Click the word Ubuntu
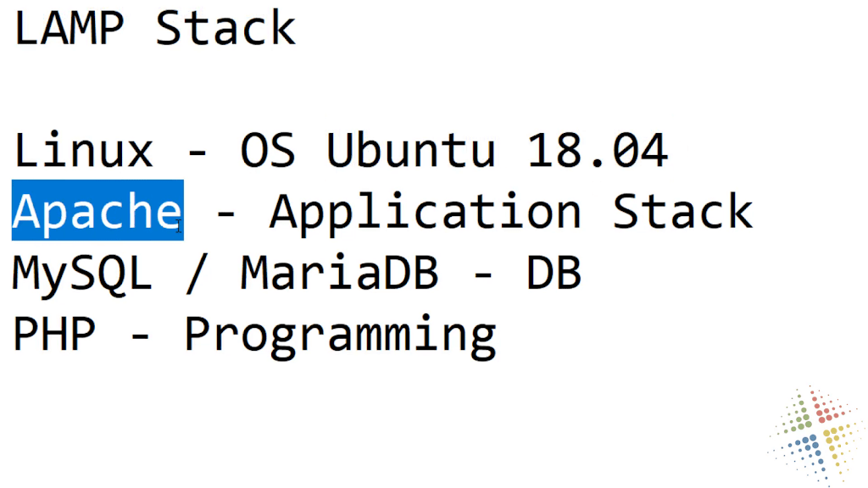The image size is (868, 488). pyautogui.click(x=411, y=151)
